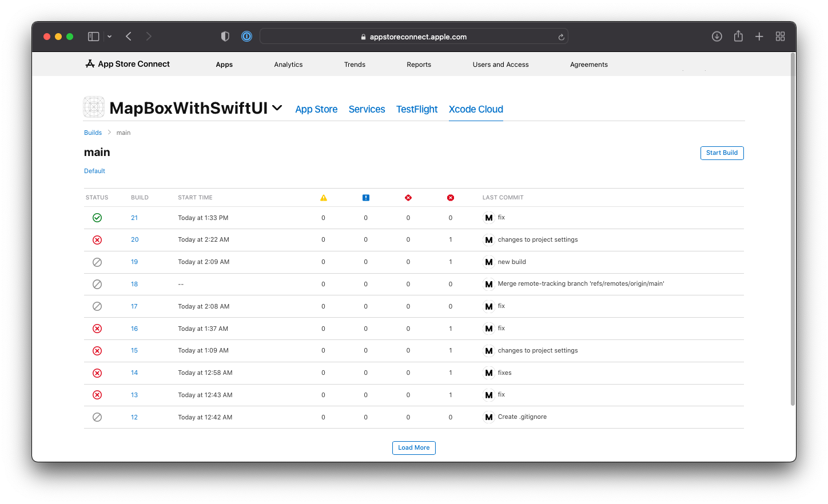
Task: Click the Start Build button
Action: 722,153
